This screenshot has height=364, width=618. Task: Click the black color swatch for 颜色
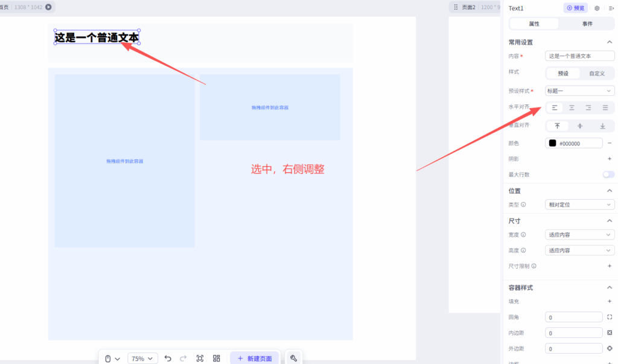pos(552,144)
